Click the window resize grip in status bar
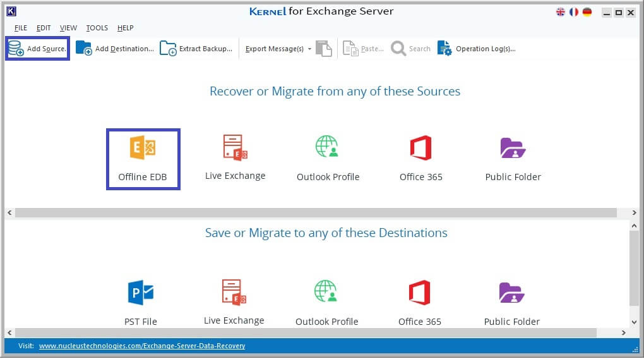Viewport: 644px width, 359px height. 635,349
